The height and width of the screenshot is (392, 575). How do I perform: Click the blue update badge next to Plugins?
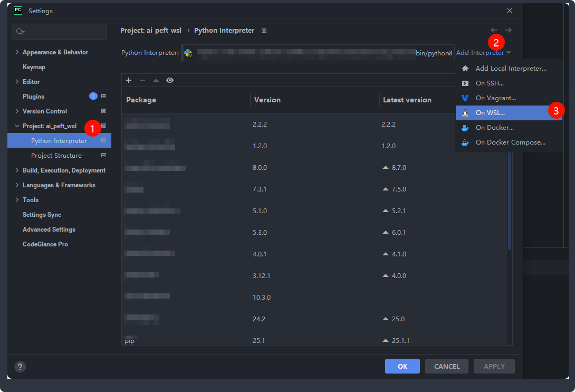pyautogui.click(x=93, y=96)
